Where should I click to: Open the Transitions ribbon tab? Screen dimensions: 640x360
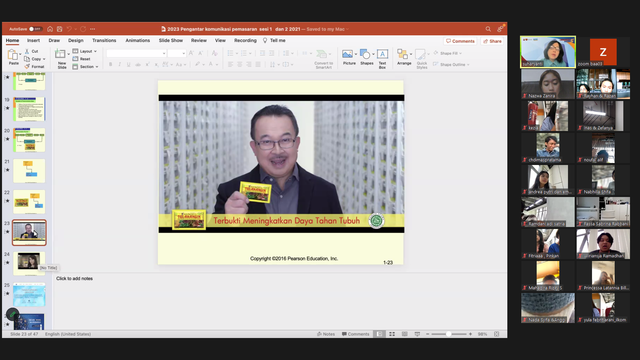pyautogui.click(x=104, y=40)
